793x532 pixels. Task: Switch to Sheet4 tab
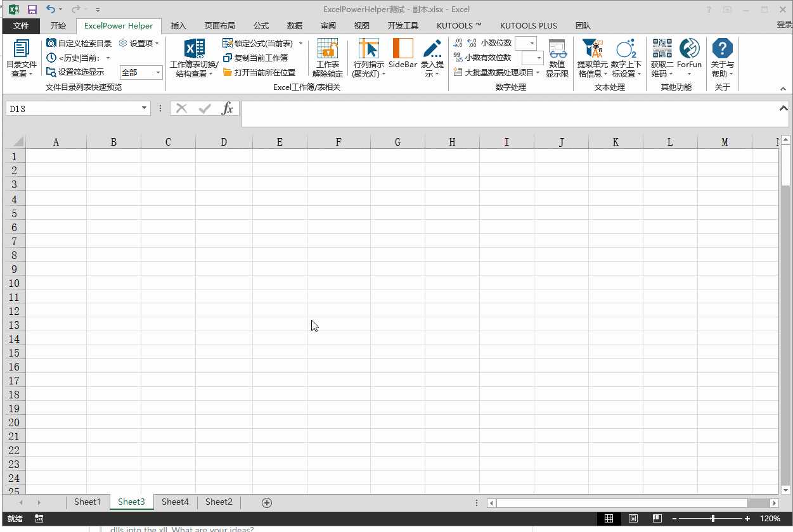coord(175,502)
